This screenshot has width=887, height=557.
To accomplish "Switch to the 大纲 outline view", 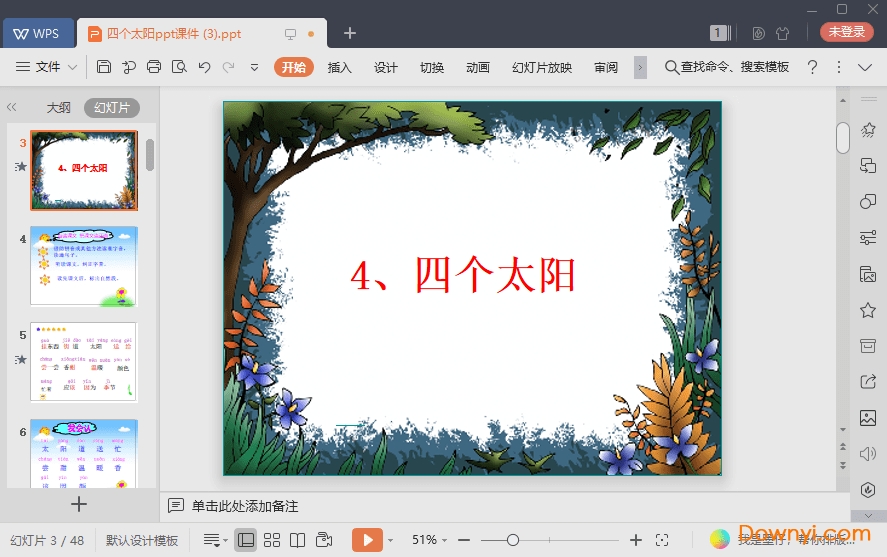I will (x=58, y=107).
